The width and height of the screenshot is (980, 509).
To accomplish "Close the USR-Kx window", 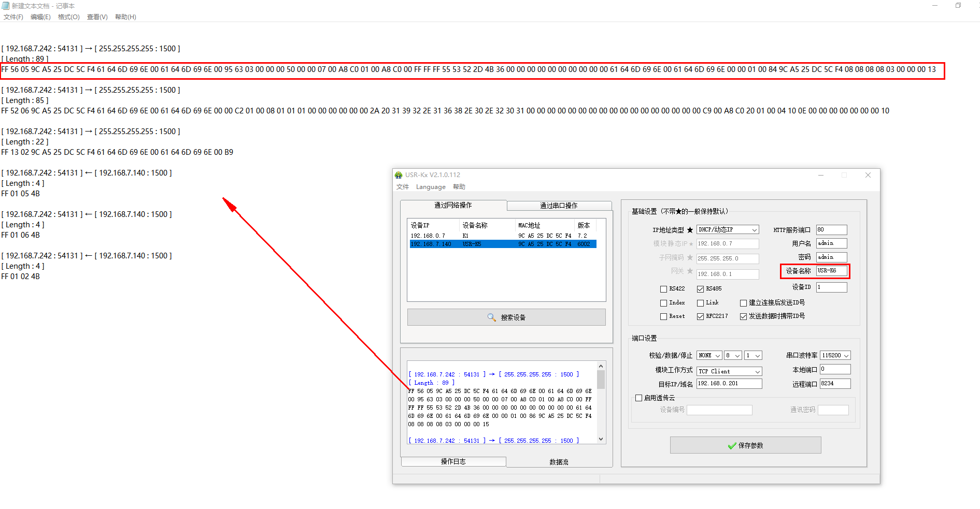I will point(868,175).
